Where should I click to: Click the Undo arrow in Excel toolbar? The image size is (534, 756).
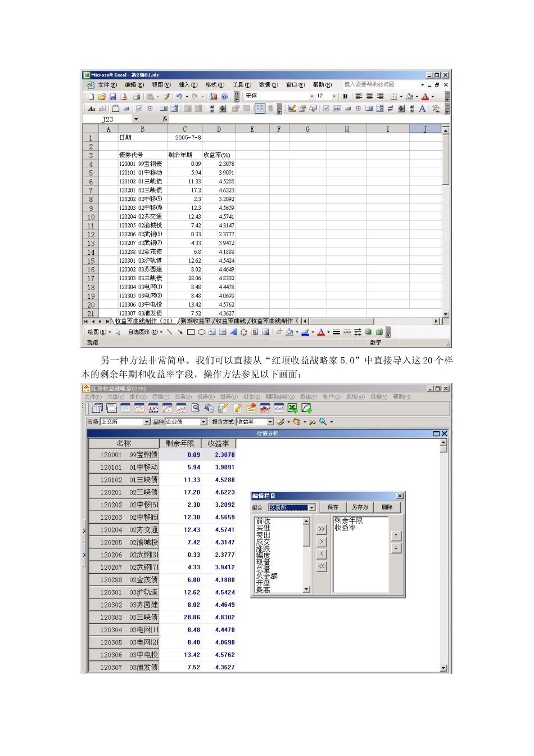coord(179,97)
